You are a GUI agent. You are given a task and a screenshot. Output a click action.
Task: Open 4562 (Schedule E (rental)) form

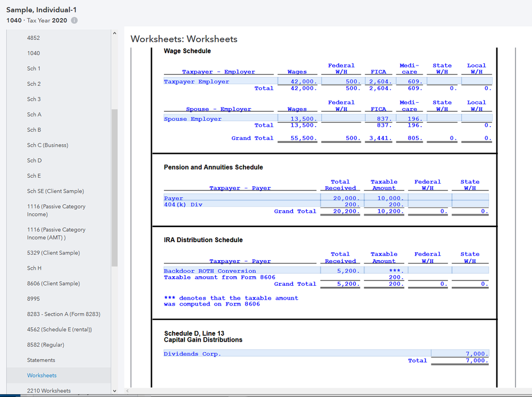point(60,329)
